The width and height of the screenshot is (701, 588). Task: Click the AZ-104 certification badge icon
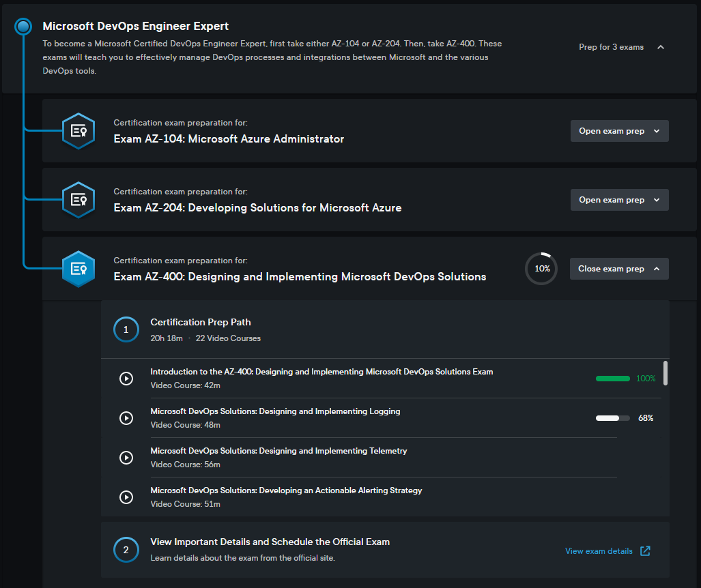(78, 131)
